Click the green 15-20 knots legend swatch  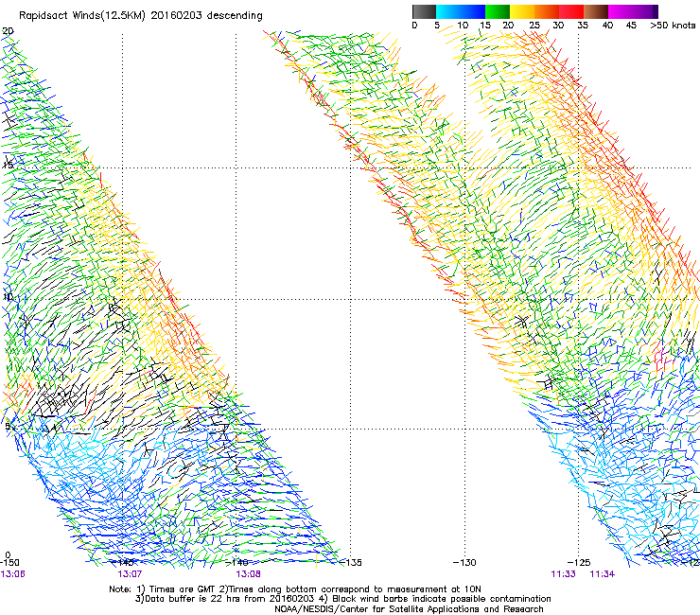(x=498, y=11)
